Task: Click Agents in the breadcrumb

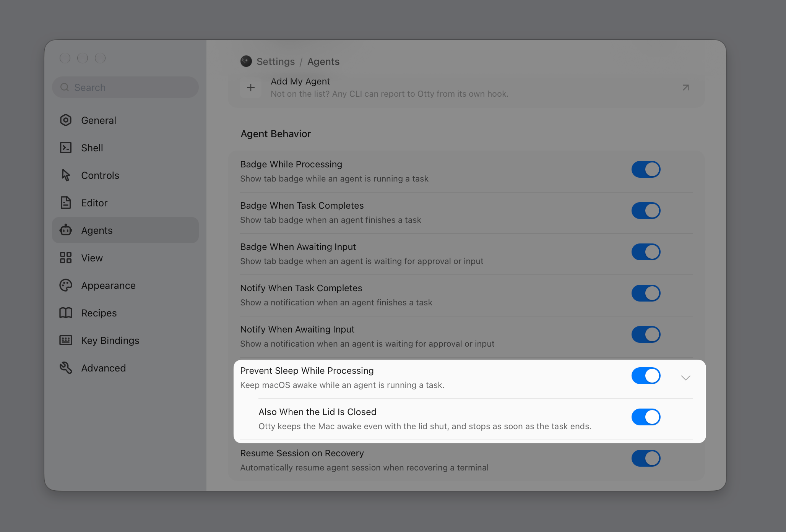Action: click(x=323, y=62)
